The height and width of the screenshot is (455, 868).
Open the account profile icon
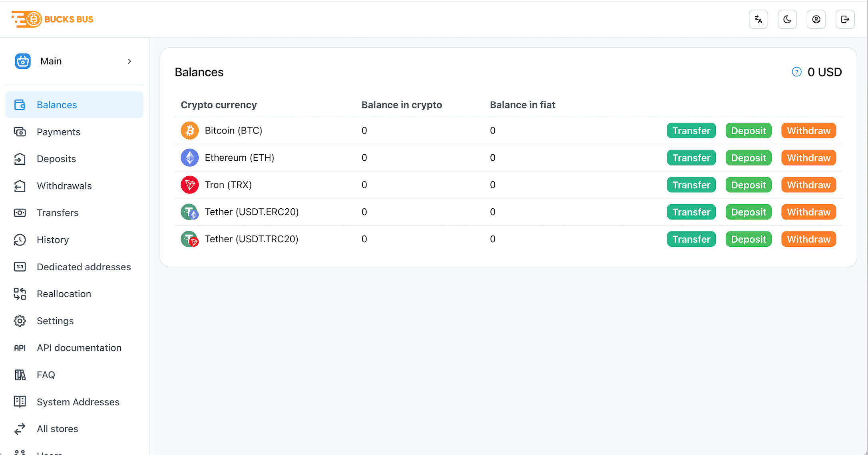coord(816,19)
